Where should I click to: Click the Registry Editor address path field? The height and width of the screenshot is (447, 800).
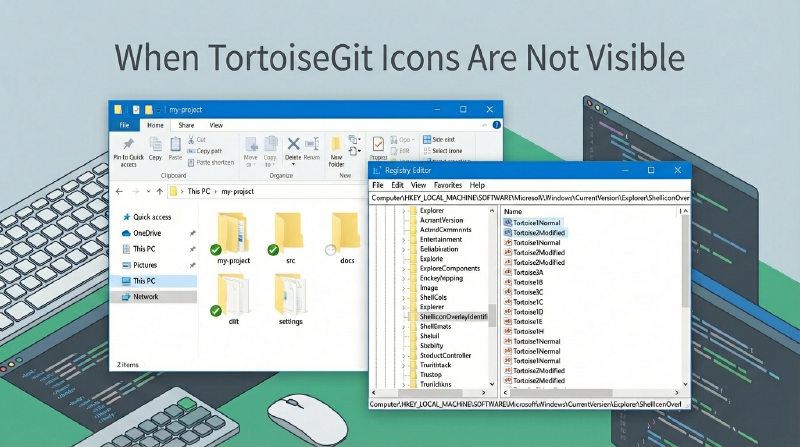coord(530,197)
